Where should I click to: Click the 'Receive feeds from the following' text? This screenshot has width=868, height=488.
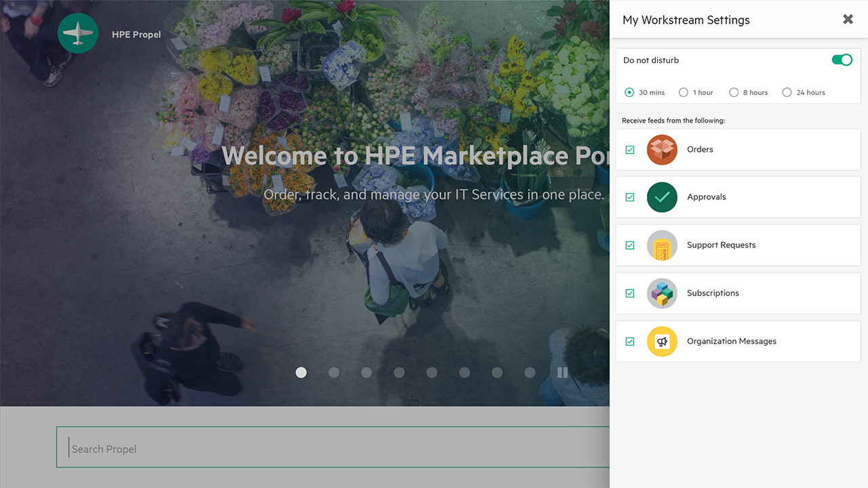point(673,121)
